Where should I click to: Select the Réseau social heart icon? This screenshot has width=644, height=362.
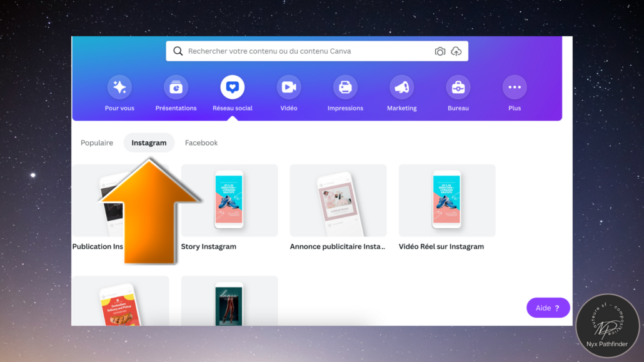(x=233, y=87)
